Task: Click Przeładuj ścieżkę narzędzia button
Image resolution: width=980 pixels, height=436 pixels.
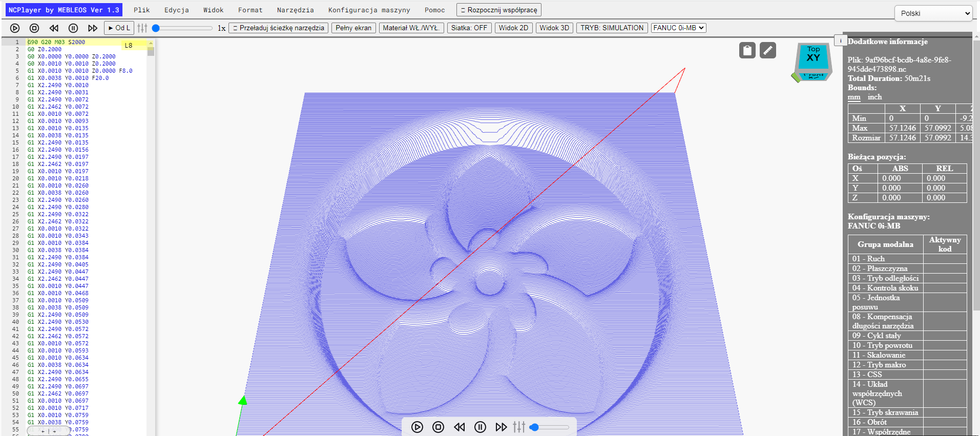Action: (x=279, y=28)
